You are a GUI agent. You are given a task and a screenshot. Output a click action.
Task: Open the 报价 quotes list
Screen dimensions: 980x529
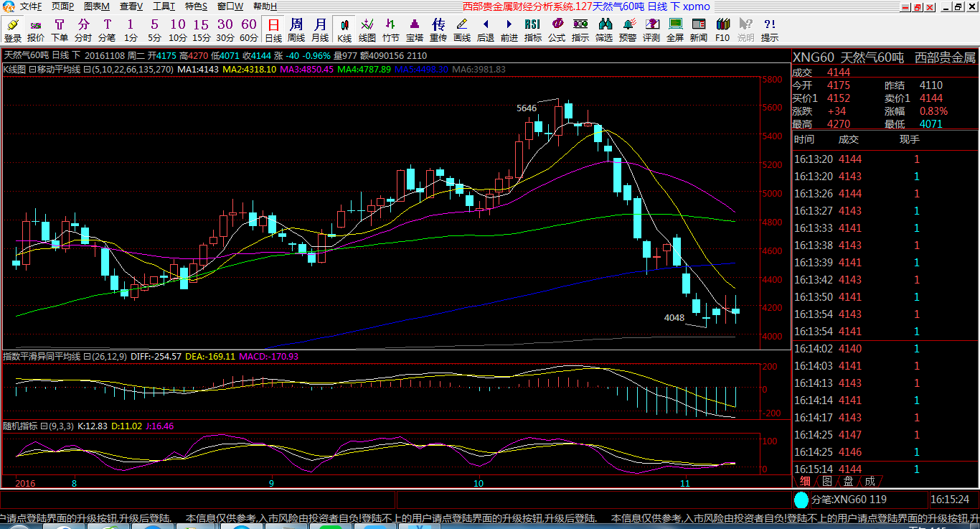(x=36, y=30)
